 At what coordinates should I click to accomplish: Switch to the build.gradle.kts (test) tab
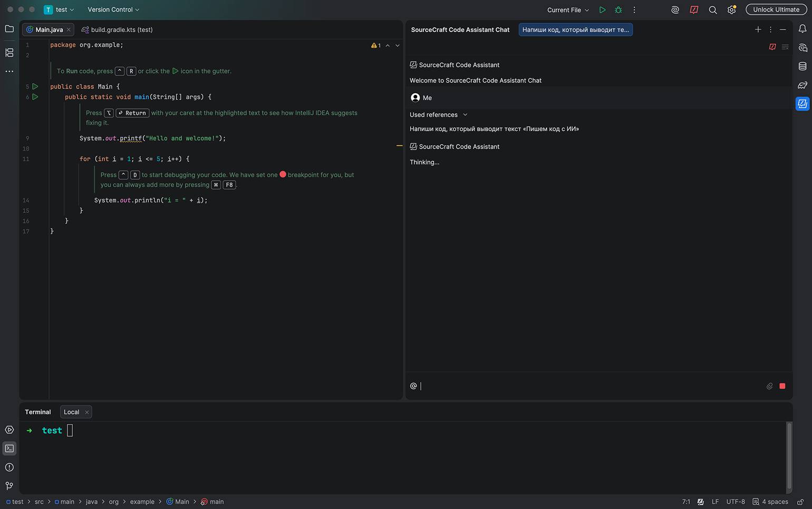[x=117, y=30]
